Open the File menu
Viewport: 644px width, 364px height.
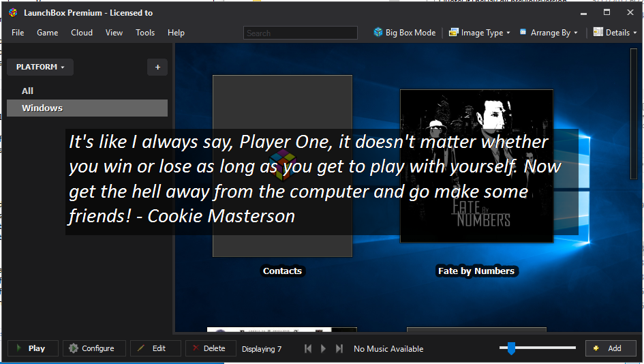tap(18, 33)
